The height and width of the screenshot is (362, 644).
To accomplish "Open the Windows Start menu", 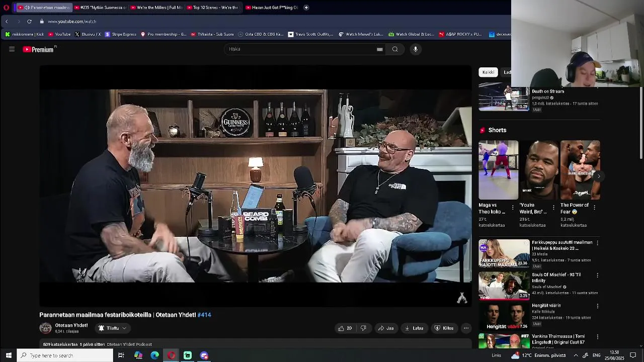I will tap(9, 355).
